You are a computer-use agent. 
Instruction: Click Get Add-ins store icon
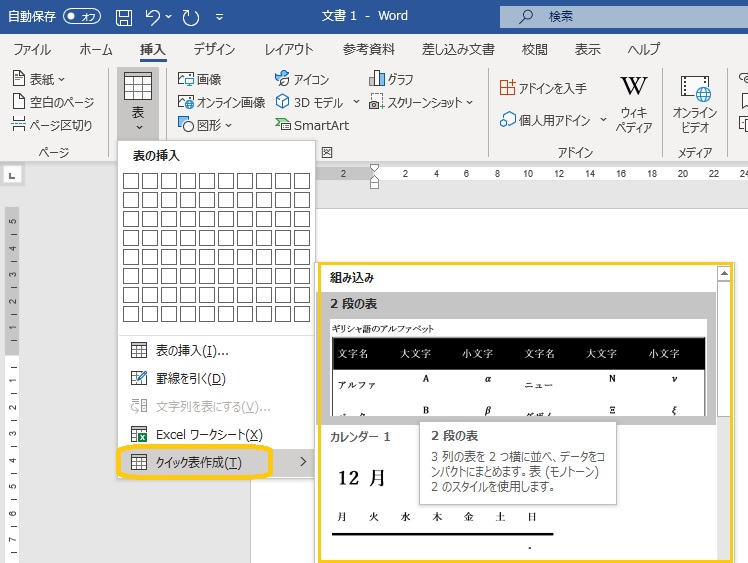(543, 89)
